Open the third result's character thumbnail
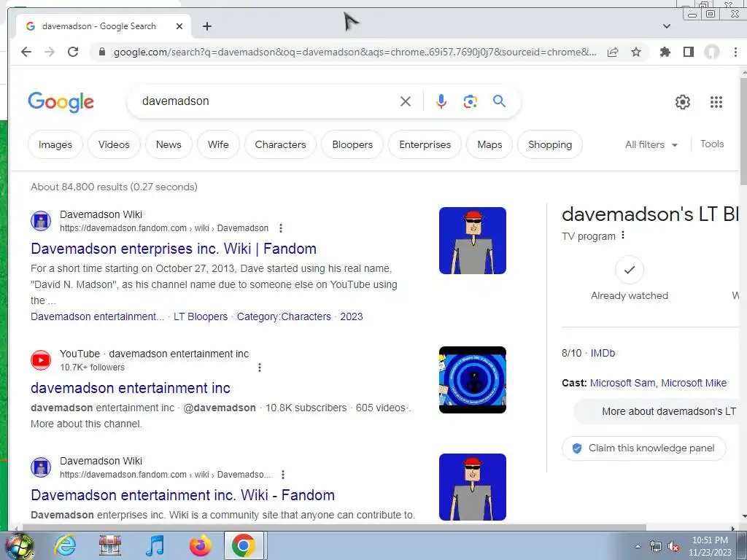 coord(473,487)
